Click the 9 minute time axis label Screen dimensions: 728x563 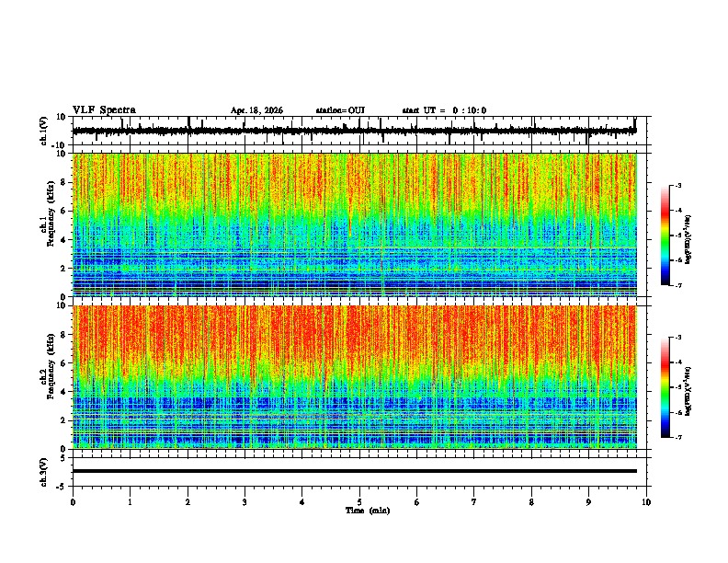588,502
